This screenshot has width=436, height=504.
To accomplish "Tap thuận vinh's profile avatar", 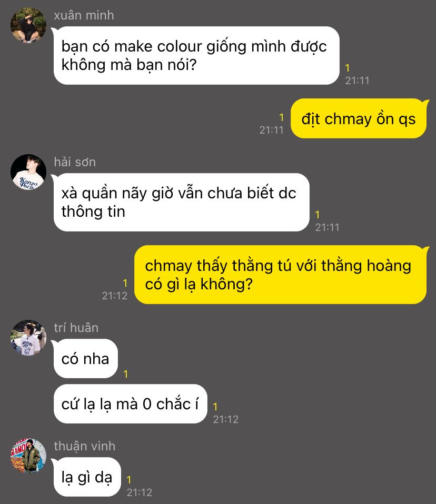I will tap(28, 456).
